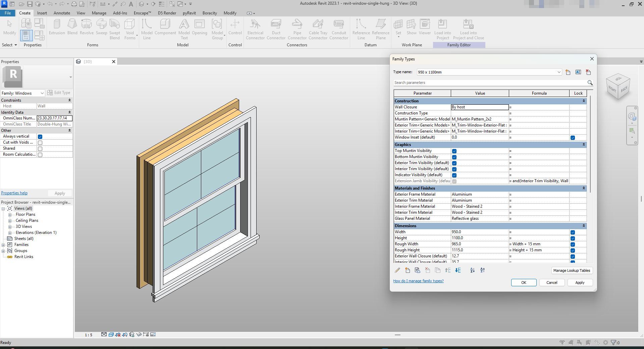Click the rename type icon
The width and height of the screenshot is (644, 349).
coord(578,72)
